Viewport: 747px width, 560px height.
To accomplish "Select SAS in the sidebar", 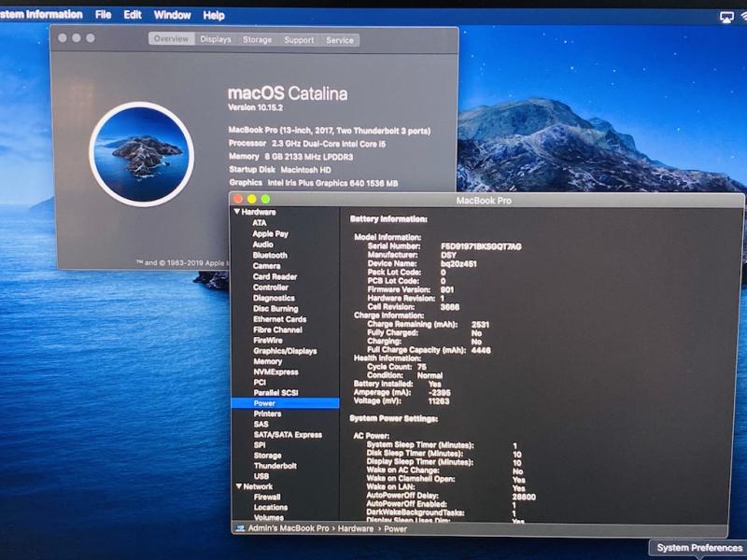I will coord(261,425).
